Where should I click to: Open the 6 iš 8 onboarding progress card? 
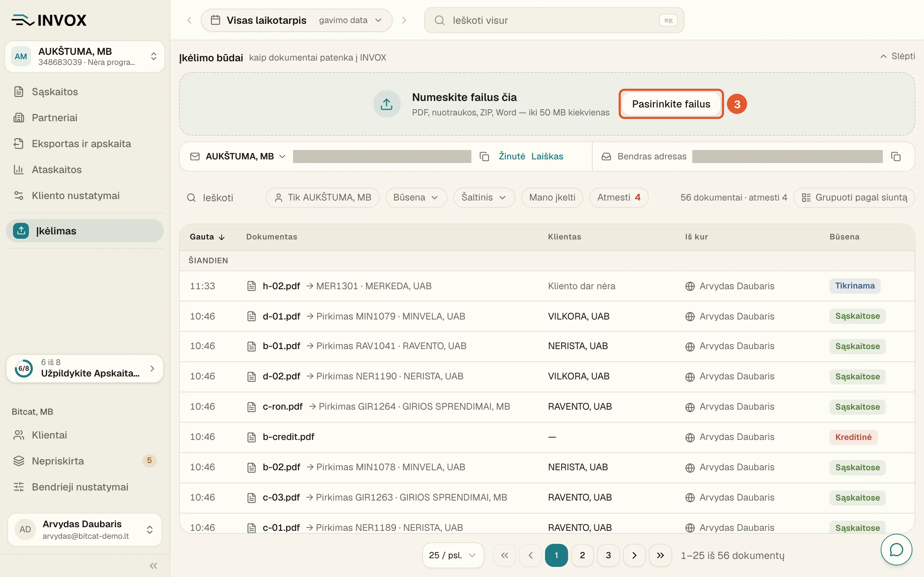pyautogui.click(x=85, y=368)
